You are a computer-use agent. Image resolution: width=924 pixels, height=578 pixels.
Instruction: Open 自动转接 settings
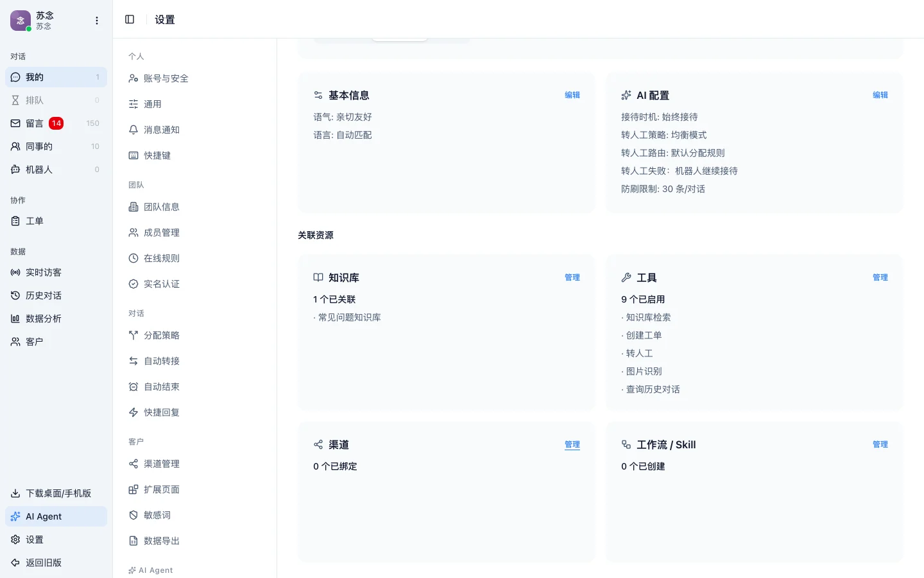click(194, 361)
